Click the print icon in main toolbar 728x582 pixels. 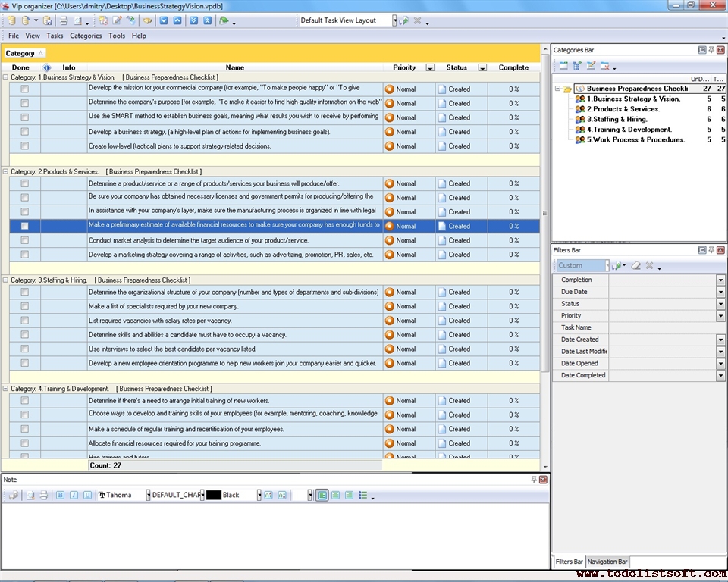pyautogui.click(x=64, y=20)
